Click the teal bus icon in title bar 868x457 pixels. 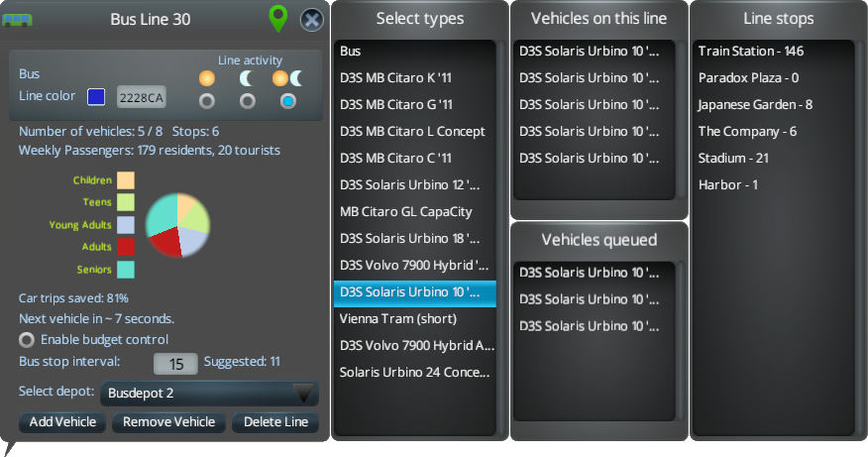pyautogui.click(x=18, y=19)
